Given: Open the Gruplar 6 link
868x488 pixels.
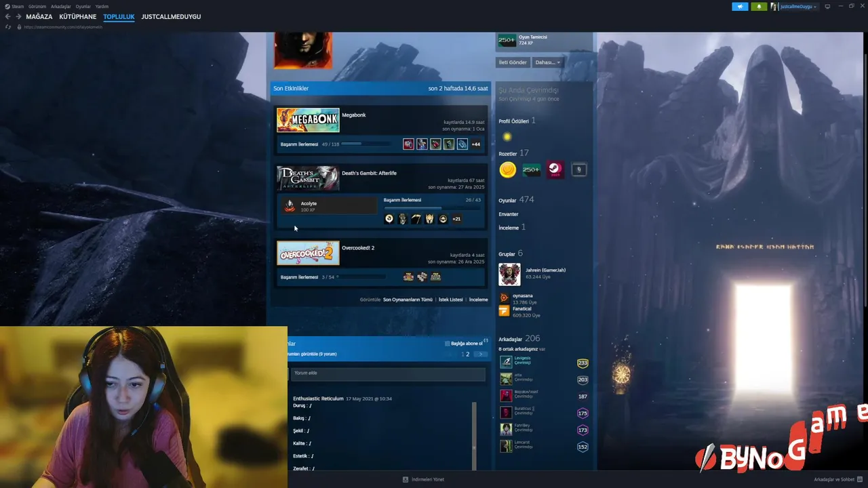Looking at the screenshot, I should point(511,254).
